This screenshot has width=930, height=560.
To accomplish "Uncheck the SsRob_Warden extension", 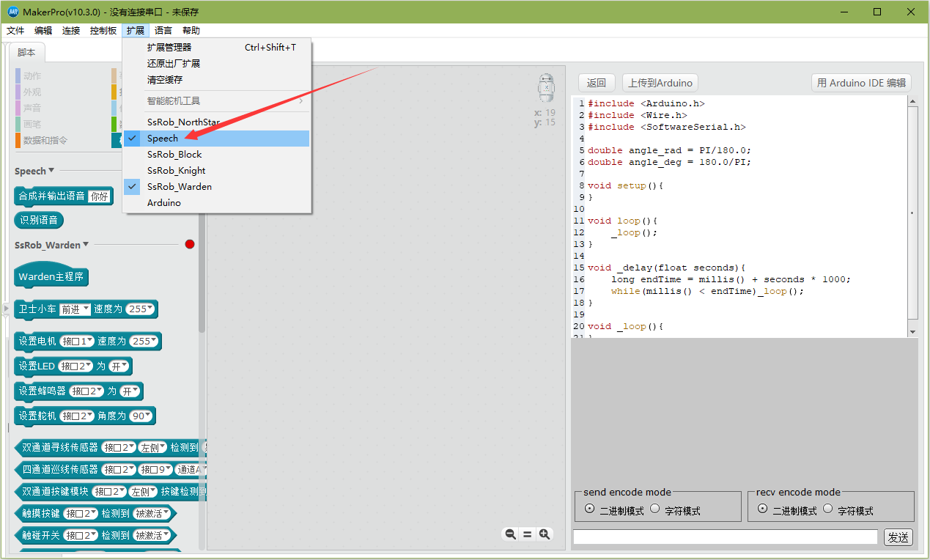I will click(x=179, y=187).
